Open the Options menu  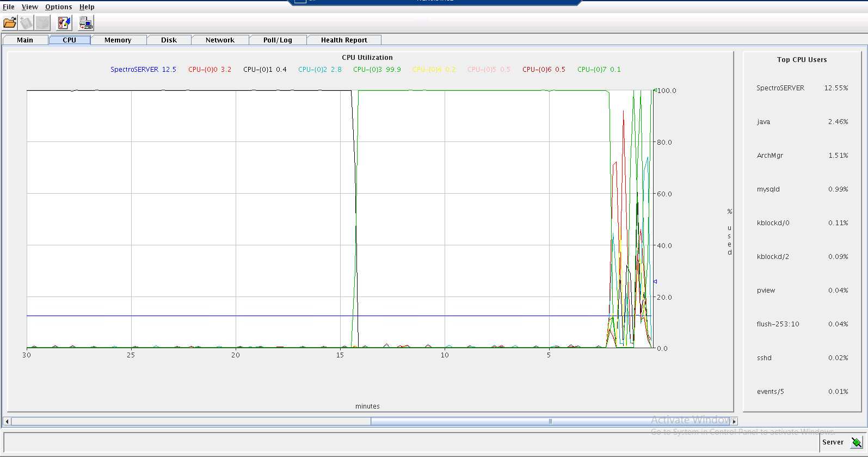click(x=59, y=7)
